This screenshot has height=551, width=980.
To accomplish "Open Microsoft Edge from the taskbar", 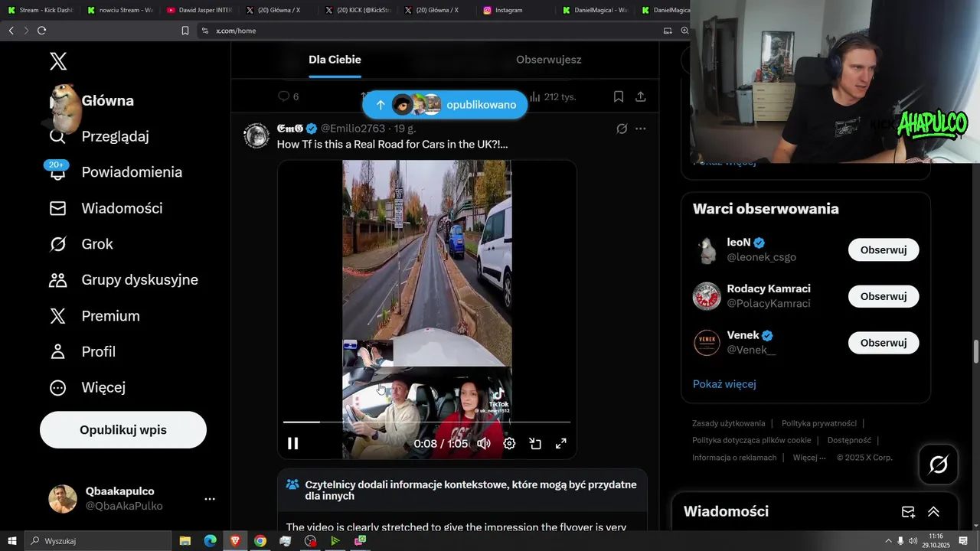I will tap(211, 541).
